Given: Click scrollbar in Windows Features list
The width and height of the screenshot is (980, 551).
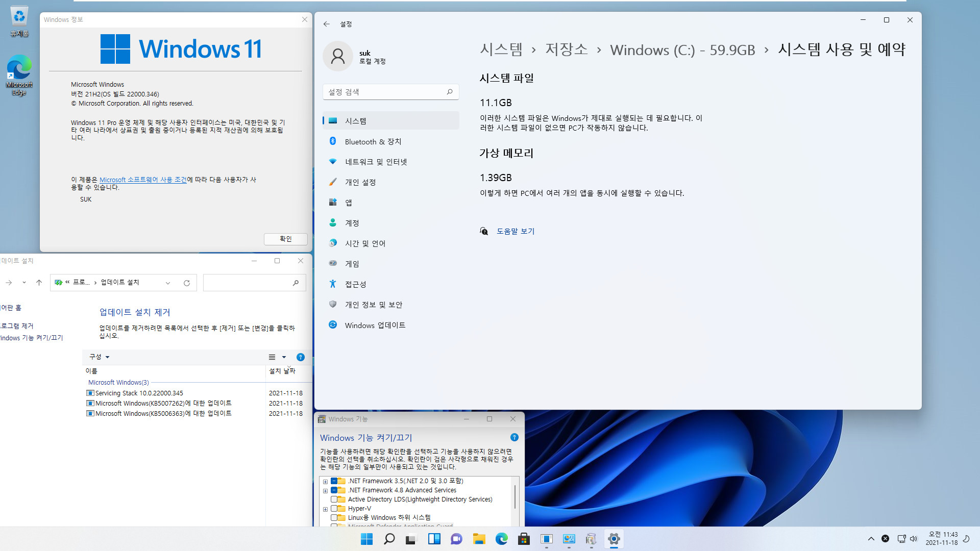Looking at the screenshot, I should (x=514, y=497).
